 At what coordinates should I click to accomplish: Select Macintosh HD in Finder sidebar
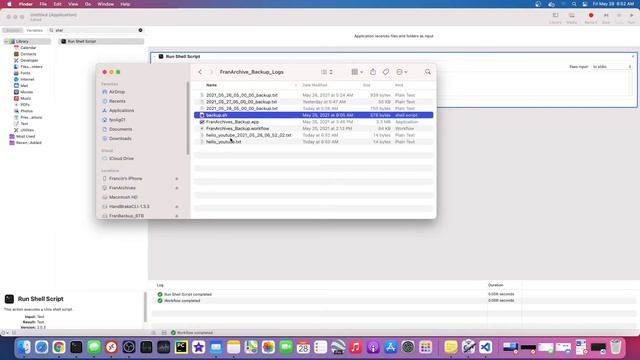(x=123, y=197)
